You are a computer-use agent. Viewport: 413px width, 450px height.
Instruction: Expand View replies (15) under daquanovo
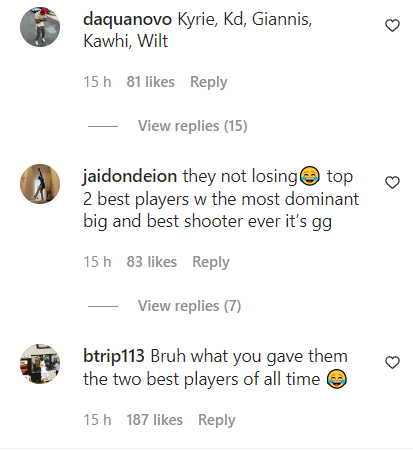193,126
